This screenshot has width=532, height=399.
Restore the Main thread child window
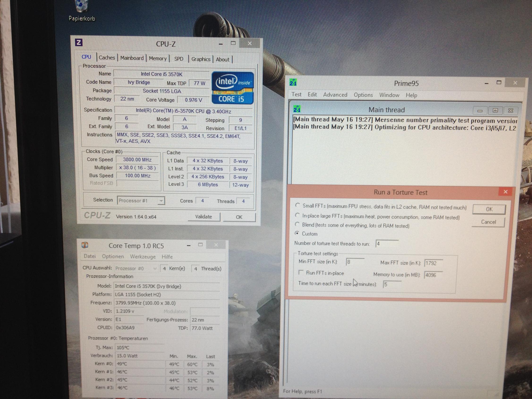coord(495,110)
